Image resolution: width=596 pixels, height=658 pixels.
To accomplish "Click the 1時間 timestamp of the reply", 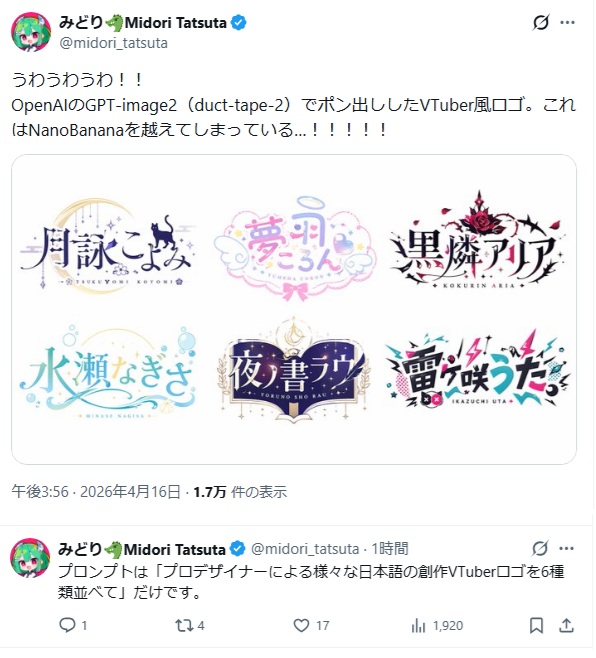I will tap(390, 548).
